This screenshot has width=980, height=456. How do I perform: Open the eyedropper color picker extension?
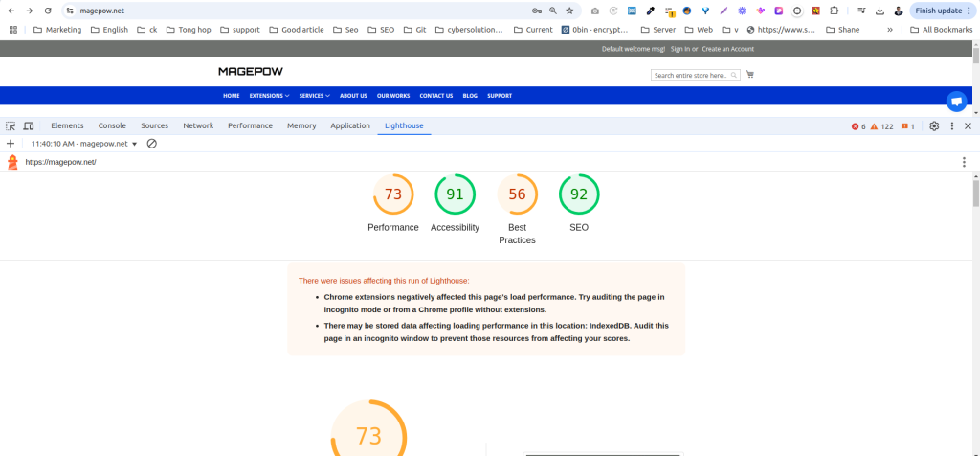coord(650,11)
